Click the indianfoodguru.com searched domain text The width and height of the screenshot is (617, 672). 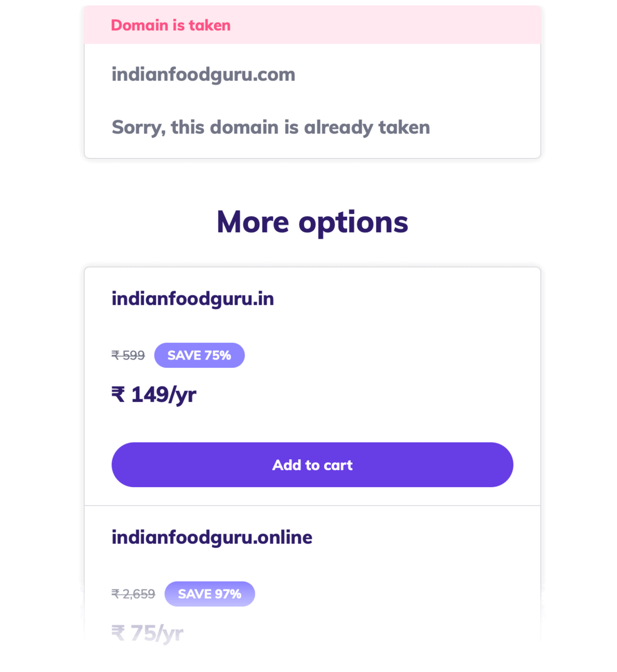pos(203,74)
